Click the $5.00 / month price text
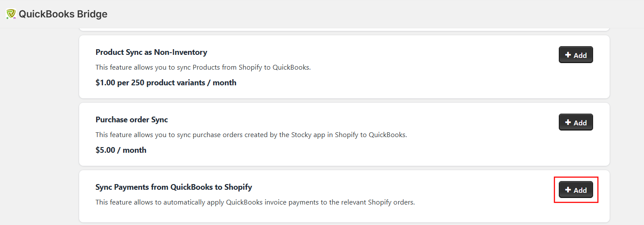This screenshot has width=644, height=225. click(x=121, y=150)
